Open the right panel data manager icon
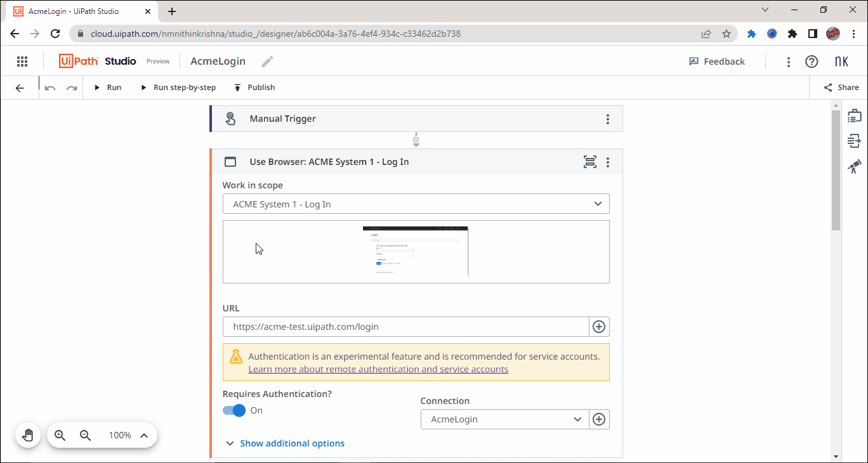The height and width of the screenshot is (463, 868). 854,141
